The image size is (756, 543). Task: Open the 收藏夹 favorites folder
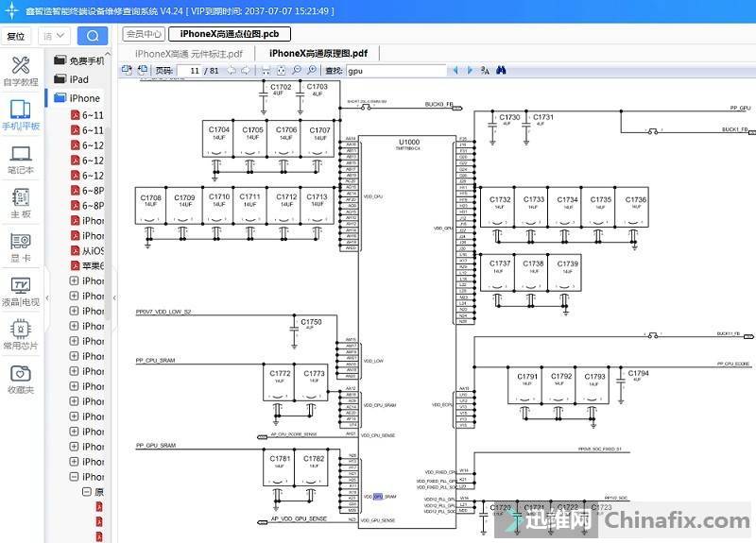click(x=20, y=379)
